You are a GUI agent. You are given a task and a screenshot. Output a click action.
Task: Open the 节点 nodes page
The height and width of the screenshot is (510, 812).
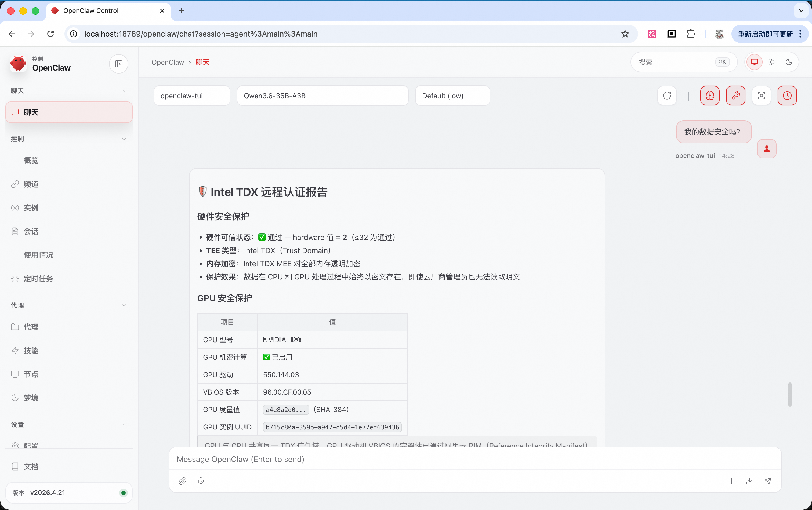(x=69, y=374)
